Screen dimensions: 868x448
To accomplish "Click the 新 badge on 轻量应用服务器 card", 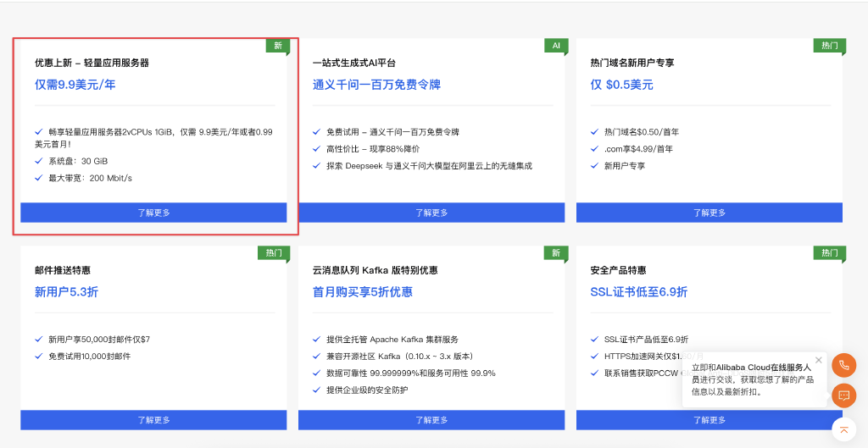I will (x=278, y=46).
